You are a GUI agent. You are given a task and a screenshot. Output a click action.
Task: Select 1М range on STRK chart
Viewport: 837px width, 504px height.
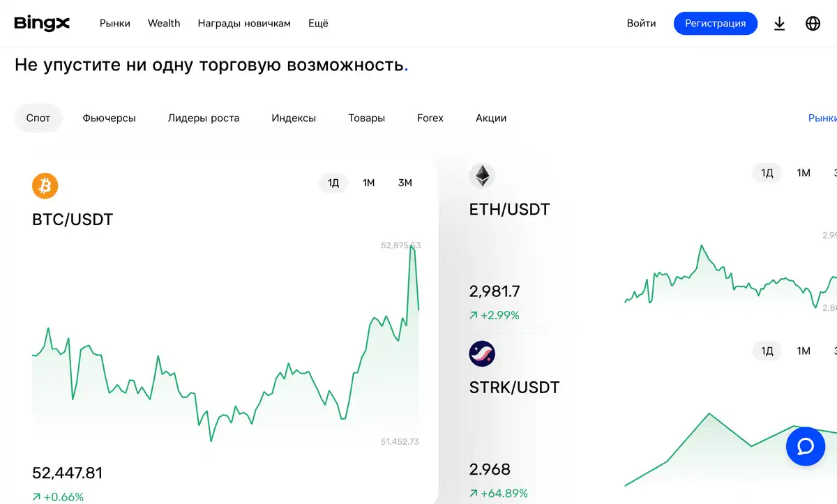click(x=804, y=351)
